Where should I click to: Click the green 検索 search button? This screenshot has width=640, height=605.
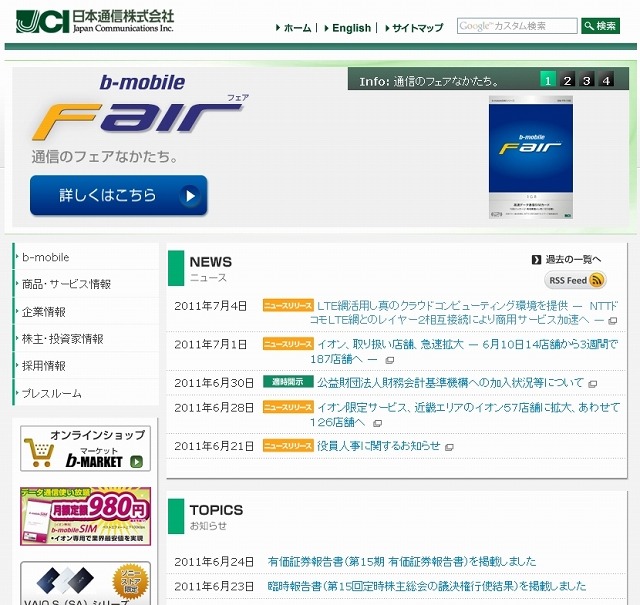click(600, 26)
